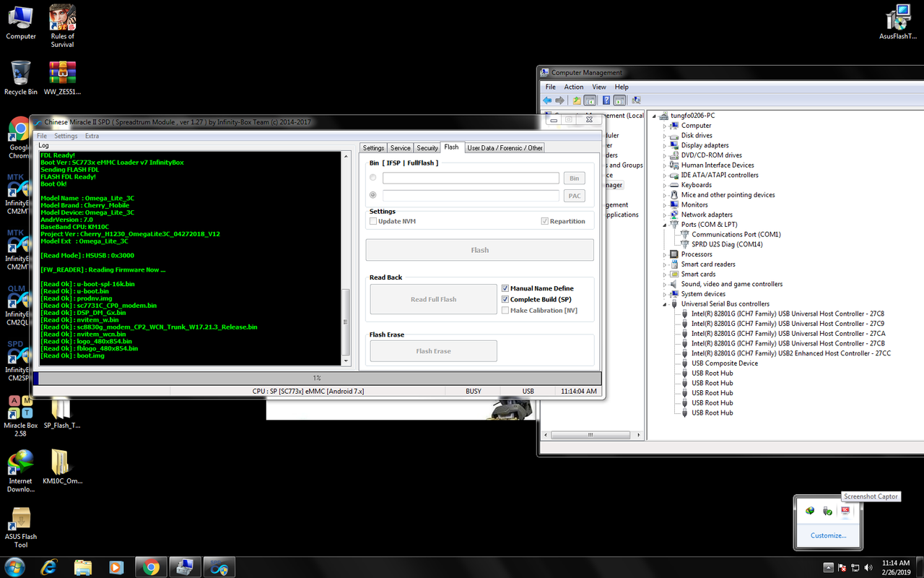924x578 pixels.
Task: Select Miracle Box 2.58 desktop shortcut
Action: tap(20, 416)
